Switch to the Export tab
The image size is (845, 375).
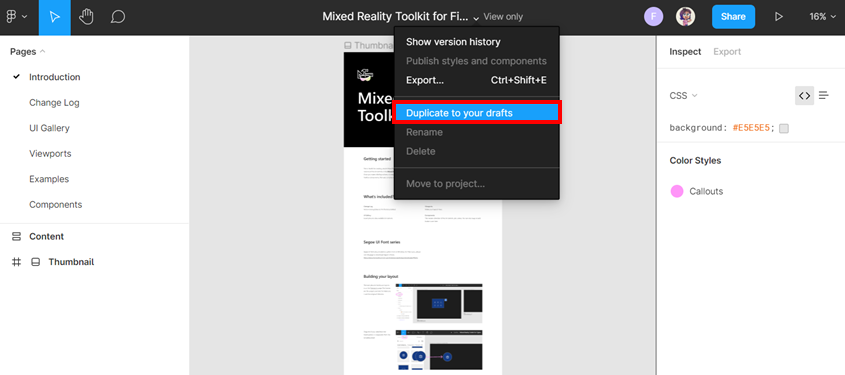coord(727,52)
